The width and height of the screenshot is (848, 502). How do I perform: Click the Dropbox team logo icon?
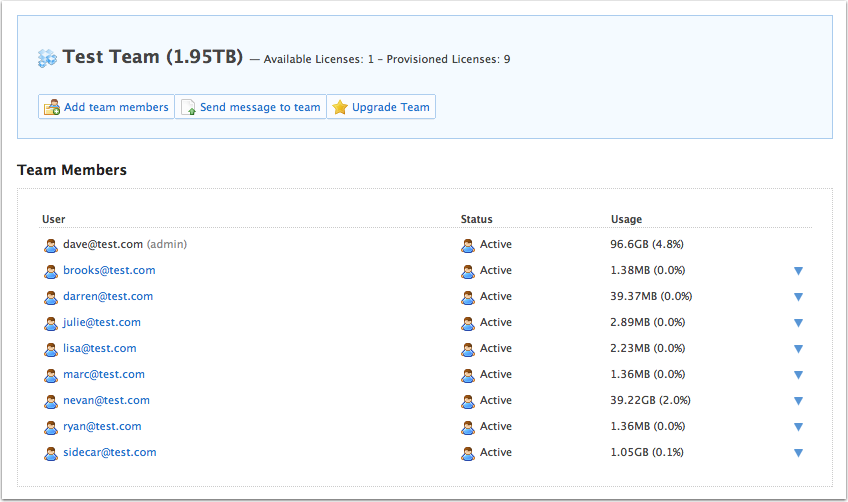point(47,58)
